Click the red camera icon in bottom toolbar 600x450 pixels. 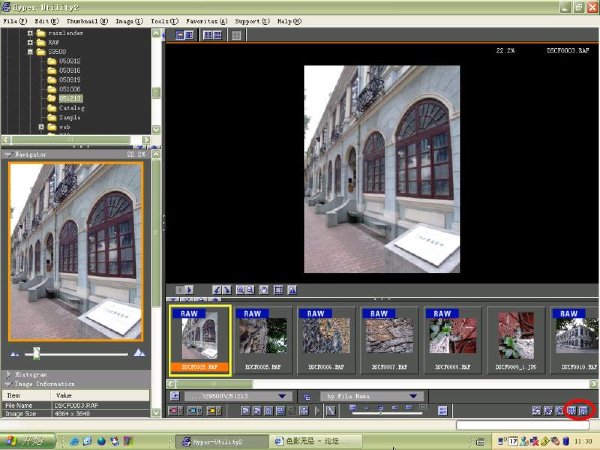coord(175,411)
